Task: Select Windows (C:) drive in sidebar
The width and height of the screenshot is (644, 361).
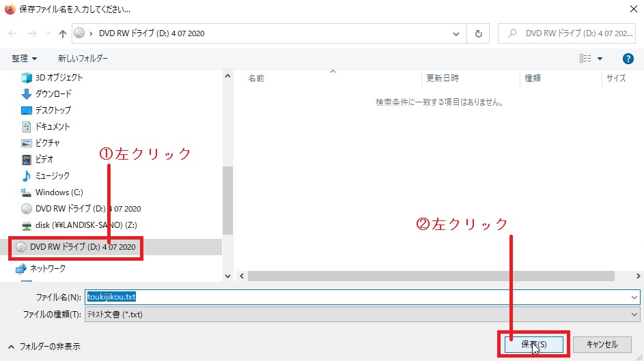Action: tap(59, 192)
